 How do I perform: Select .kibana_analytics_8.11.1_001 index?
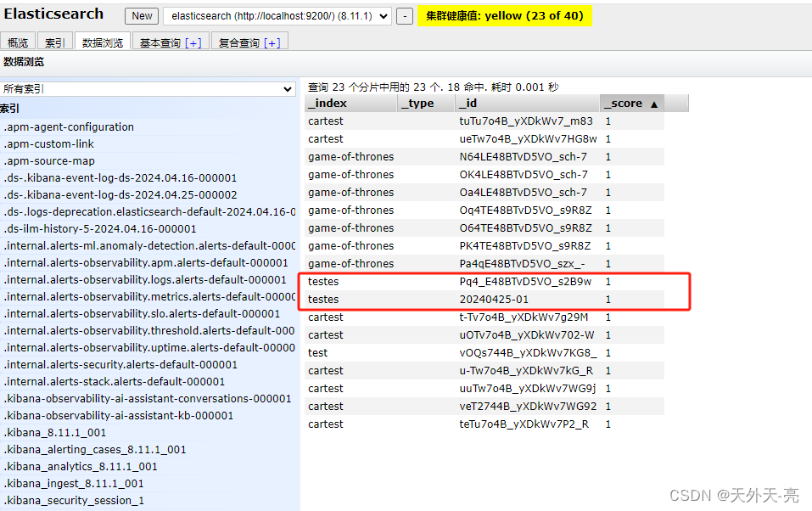81,467
